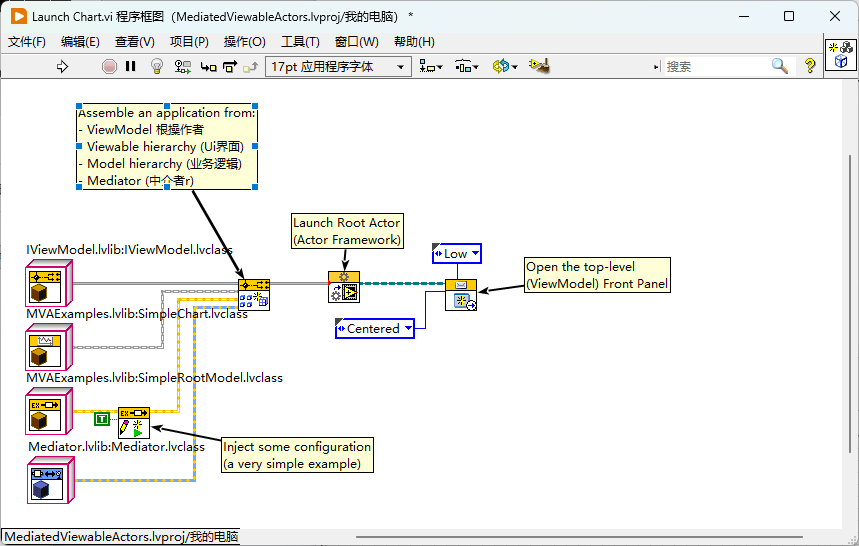Viewport: 859px width, 546px height.
Task: Click the VI icon pane at top right
Action: (x=840, y=54)
